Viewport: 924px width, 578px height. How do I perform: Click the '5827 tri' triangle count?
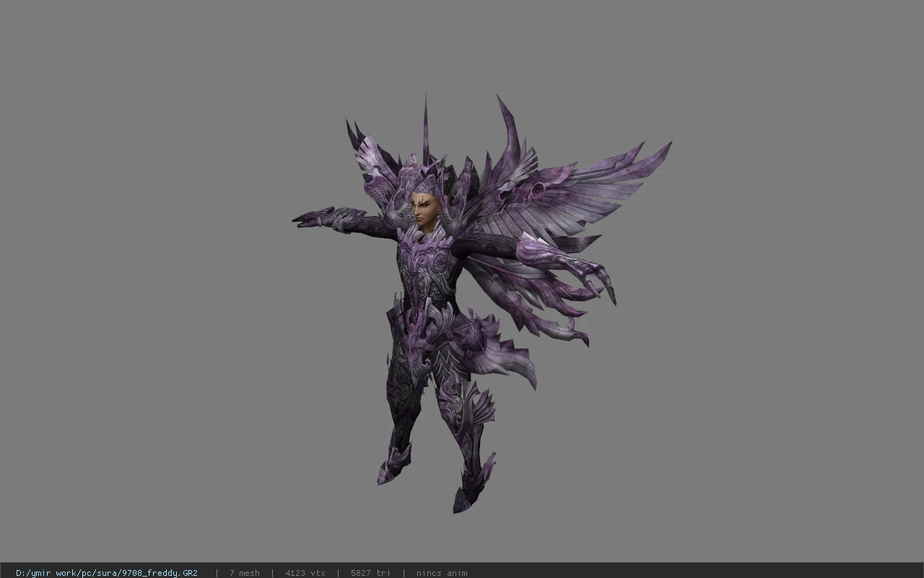(x=370, y=573)
